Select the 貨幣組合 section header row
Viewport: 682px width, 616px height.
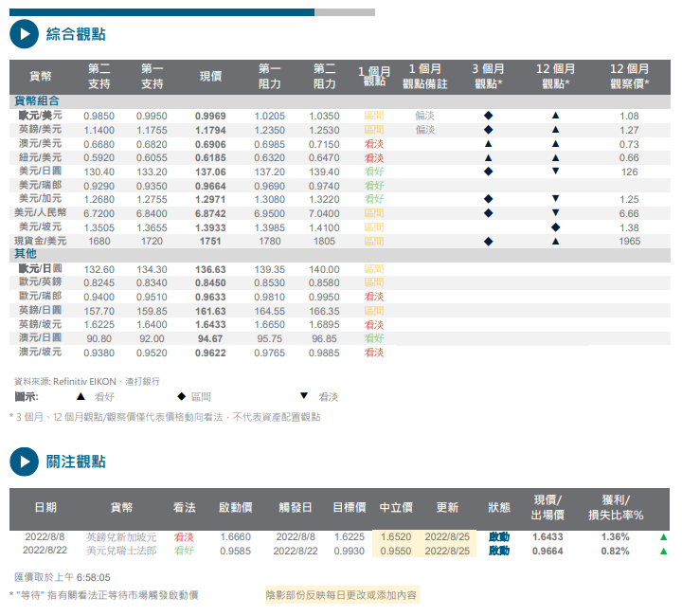[x=340, y=100]
